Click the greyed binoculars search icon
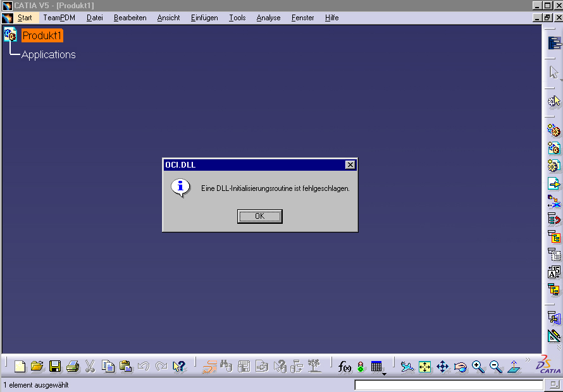Image resolution: width=563 pixels, height=392 pixels. (226, 367)
